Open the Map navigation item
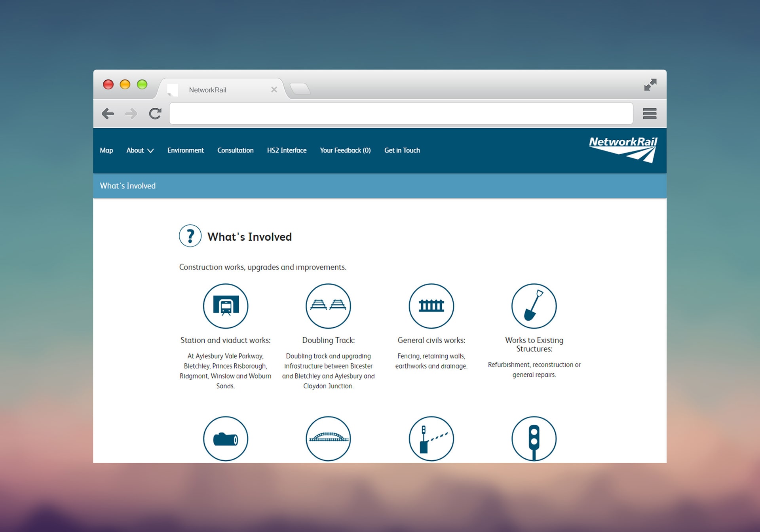Screen dimensions: 760x532 106,150
